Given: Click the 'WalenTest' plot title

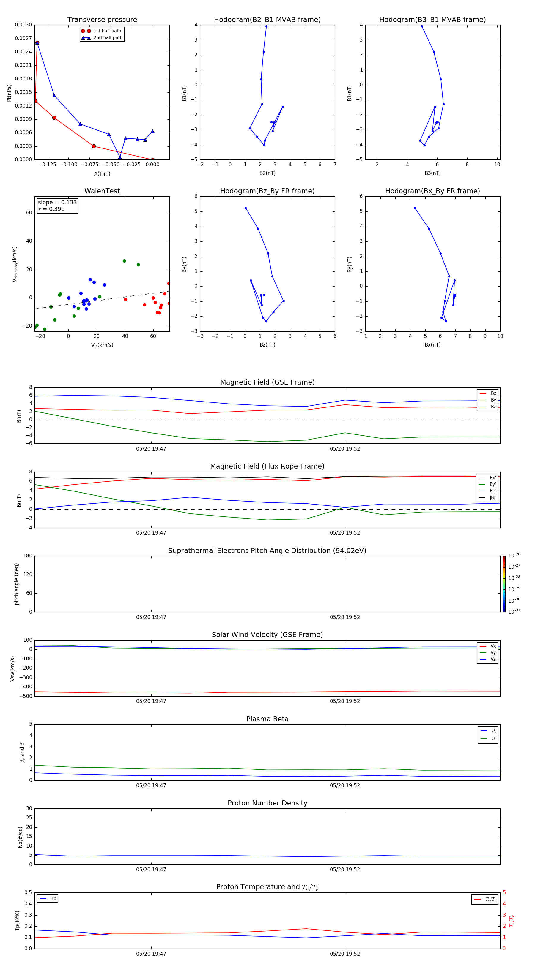Looking at the screenshot, I should click(x=102, y=191).
